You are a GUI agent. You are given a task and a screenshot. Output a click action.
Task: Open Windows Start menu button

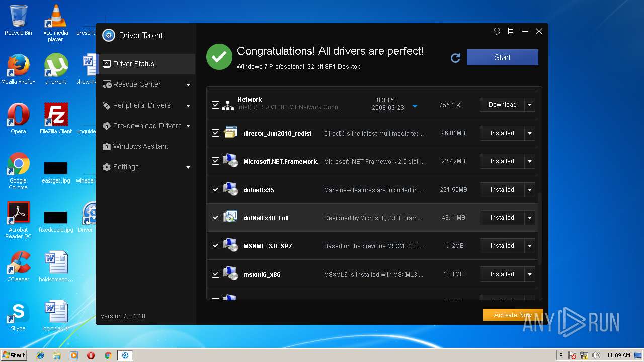pyautogui.click(x=14, y=355)
